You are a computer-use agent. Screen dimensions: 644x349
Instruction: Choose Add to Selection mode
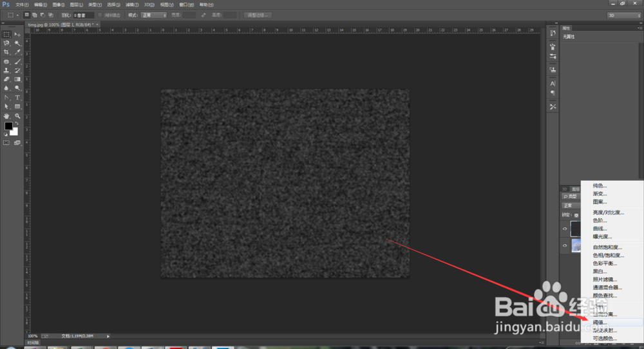pyautogui.click(x=35, y=15)
